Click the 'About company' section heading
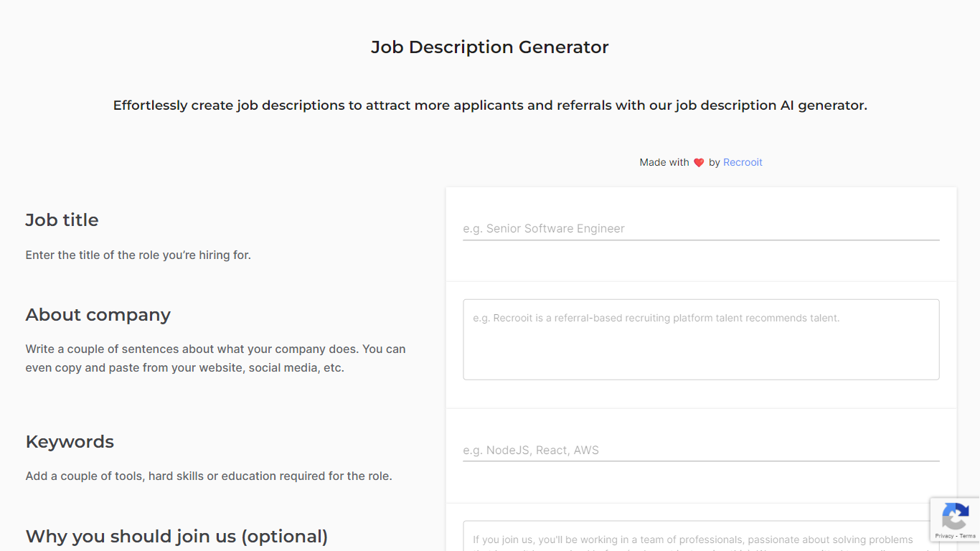 click(98, 315)
